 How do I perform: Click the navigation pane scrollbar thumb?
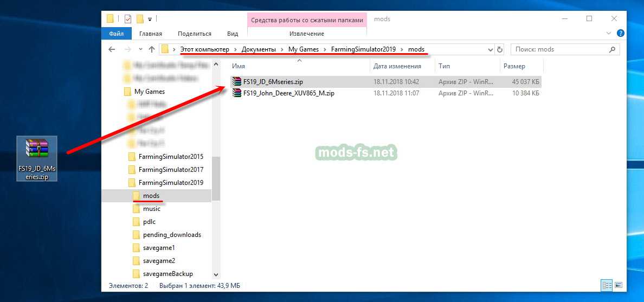click(x=216, y=179)
